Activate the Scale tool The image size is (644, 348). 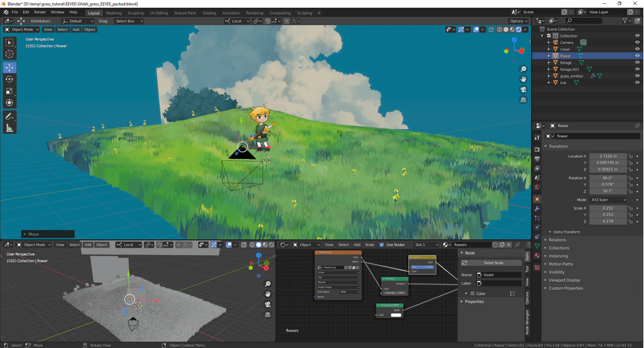coord(9,91)
